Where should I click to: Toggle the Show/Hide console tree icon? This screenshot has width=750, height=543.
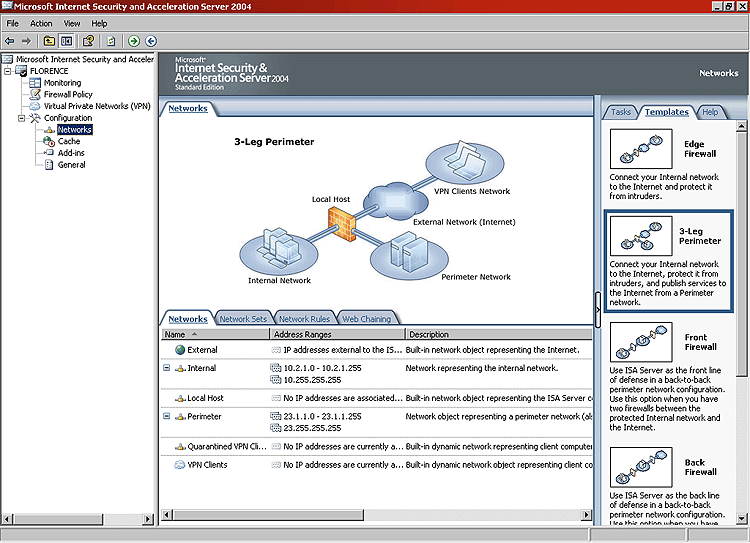pyautogui.click(x=66, y=41)
